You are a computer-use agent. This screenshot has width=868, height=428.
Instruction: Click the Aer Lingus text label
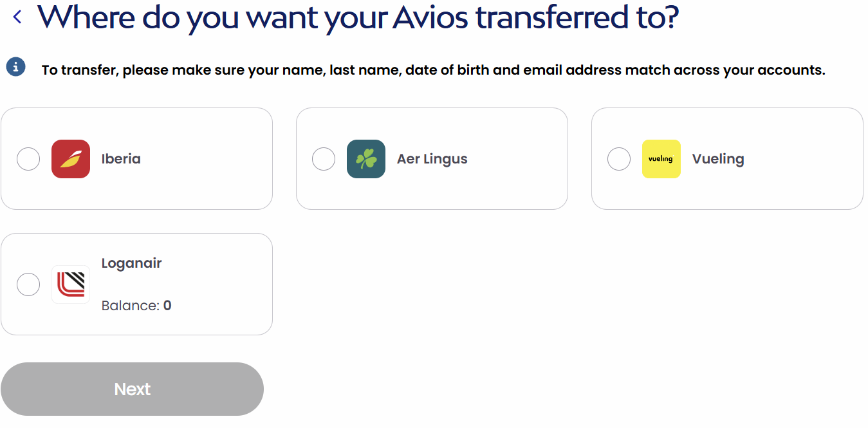point(432,159)
